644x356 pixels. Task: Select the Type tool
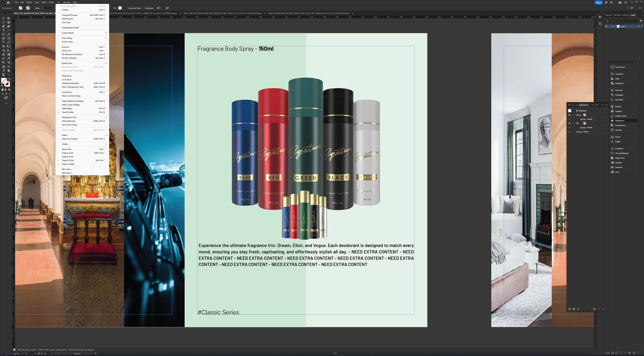(x=4, y=30)
